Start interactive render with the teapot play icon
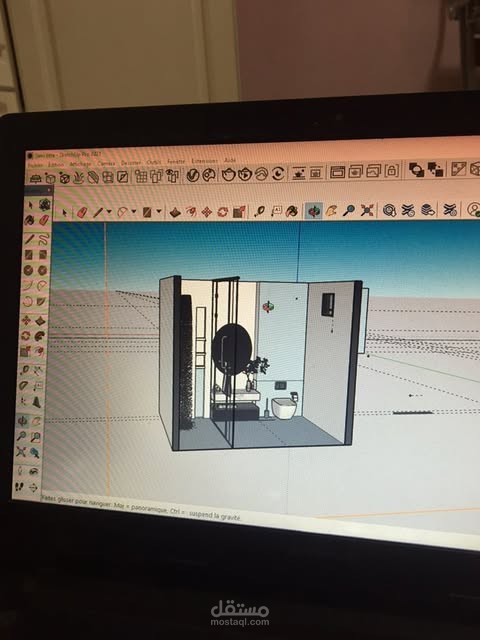 click(x=245, y=174)
